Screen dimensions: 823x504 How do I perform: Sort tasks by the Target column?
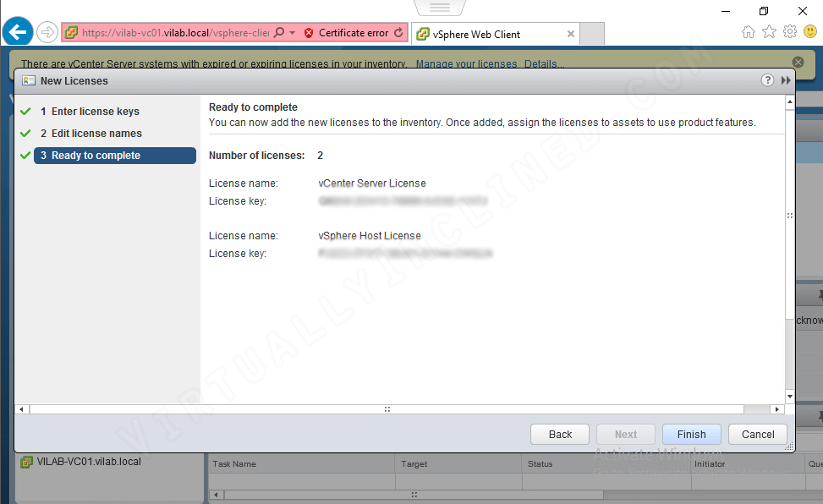458,464
